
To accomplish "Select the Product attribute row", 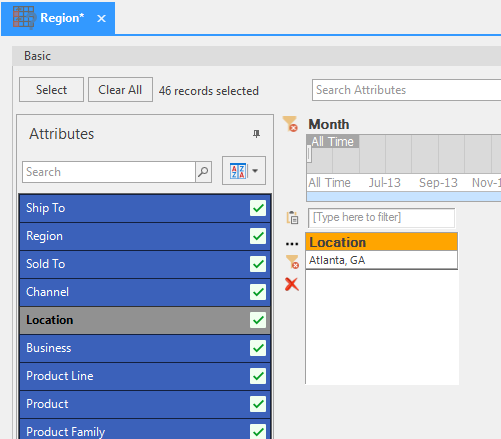I will [145, 404].
